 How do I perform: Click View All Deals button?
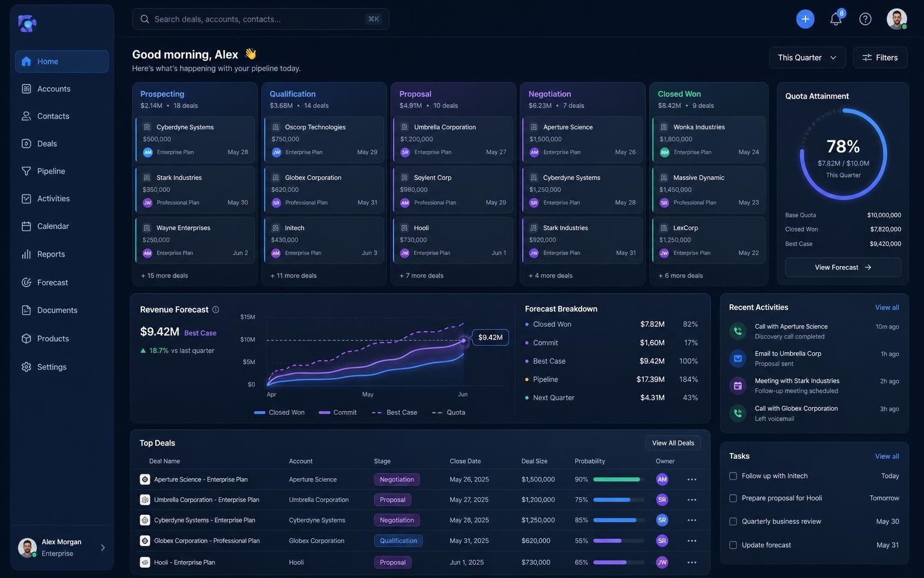[x=673, y=443]
